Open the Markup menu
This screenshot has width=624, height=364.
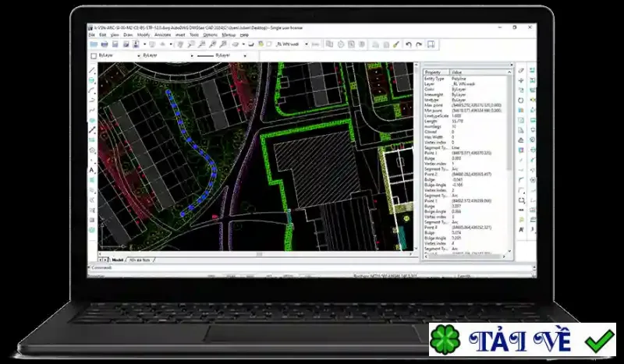click(x=229, y=35)
